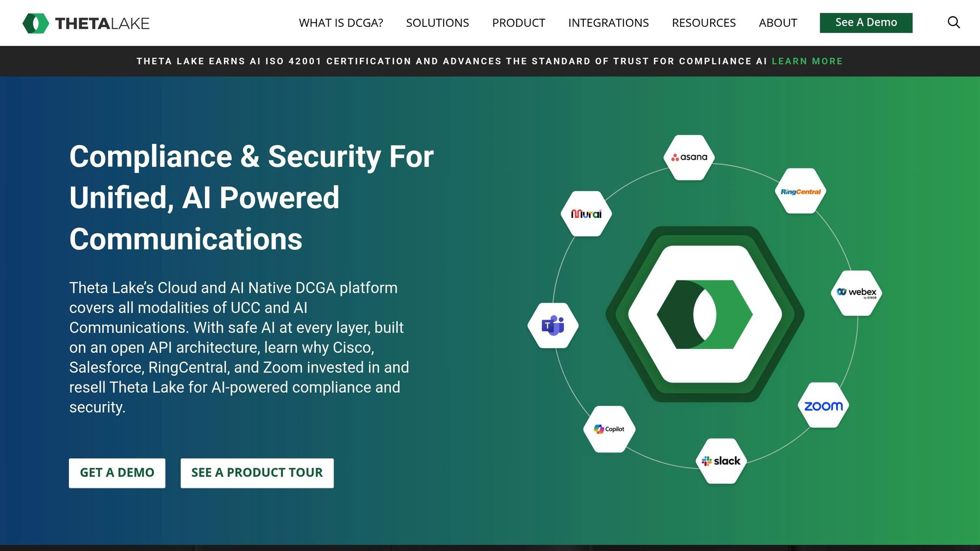The width and height of the screenshot is (980, 551).
Task: Open the Solutions menu
Action: (437, 23)
